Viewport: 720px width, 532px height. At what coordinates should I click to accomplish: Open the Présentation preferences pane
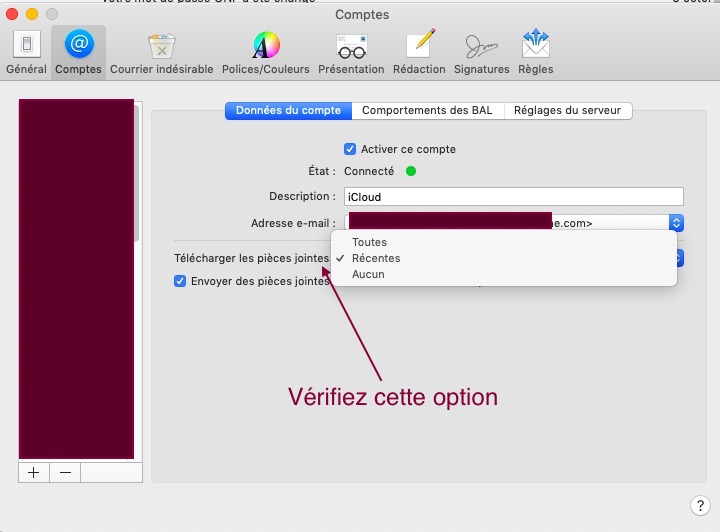(351, 52)
